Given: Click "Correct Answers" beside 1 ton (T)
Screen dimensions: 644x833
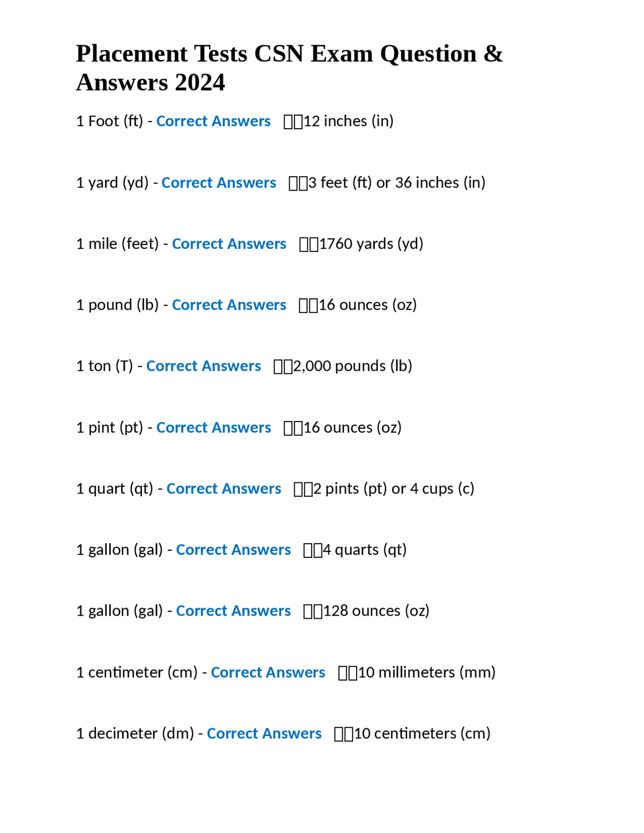Looking at the screenshot, I should (x=203, y=366).
